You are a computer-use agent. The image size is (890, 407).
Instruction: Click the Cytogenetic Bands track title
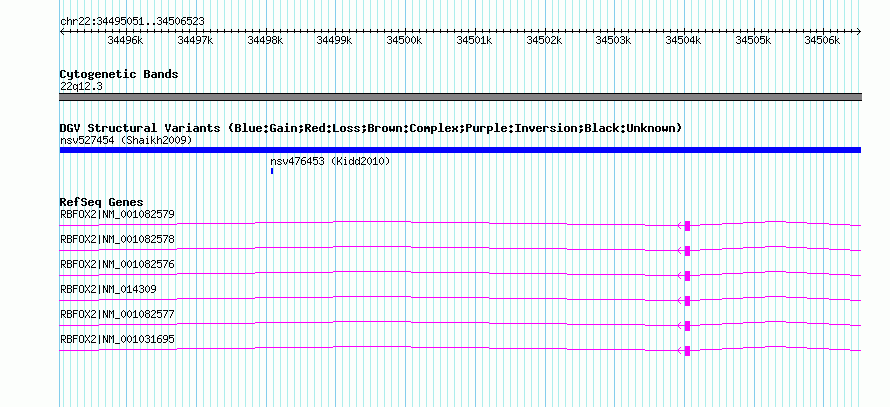pos(119,74)
